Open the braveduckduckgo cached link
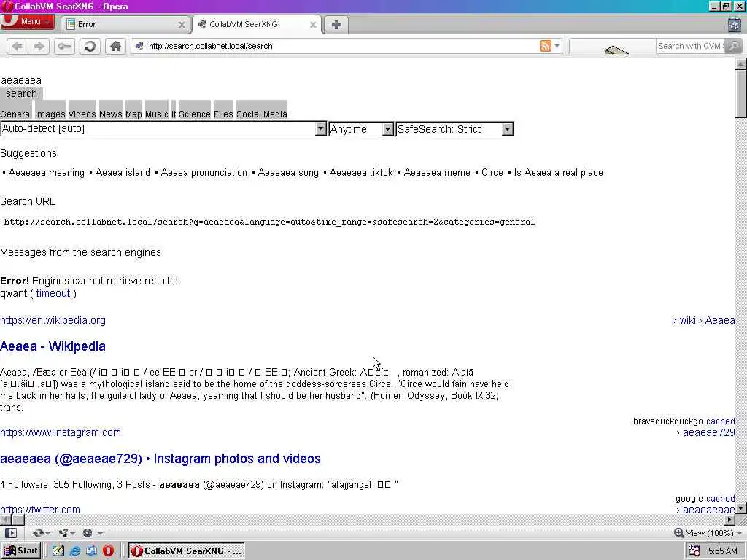The height and width of the screenshot is (560, 747). (720, 421)
